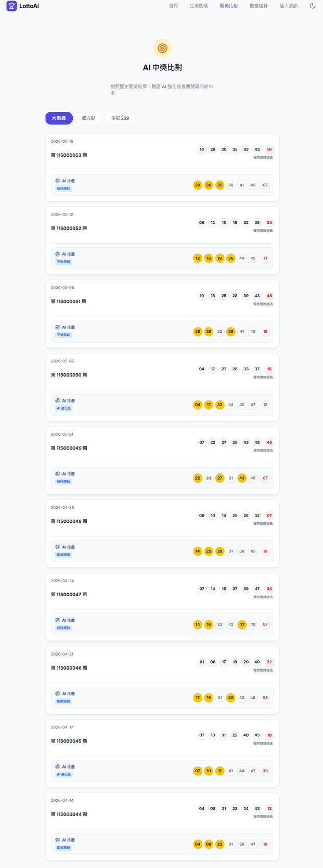Screen dimensions: 323x868
Task: Click the AI brain icon in draw 115000047
Action: coord(58,620)
